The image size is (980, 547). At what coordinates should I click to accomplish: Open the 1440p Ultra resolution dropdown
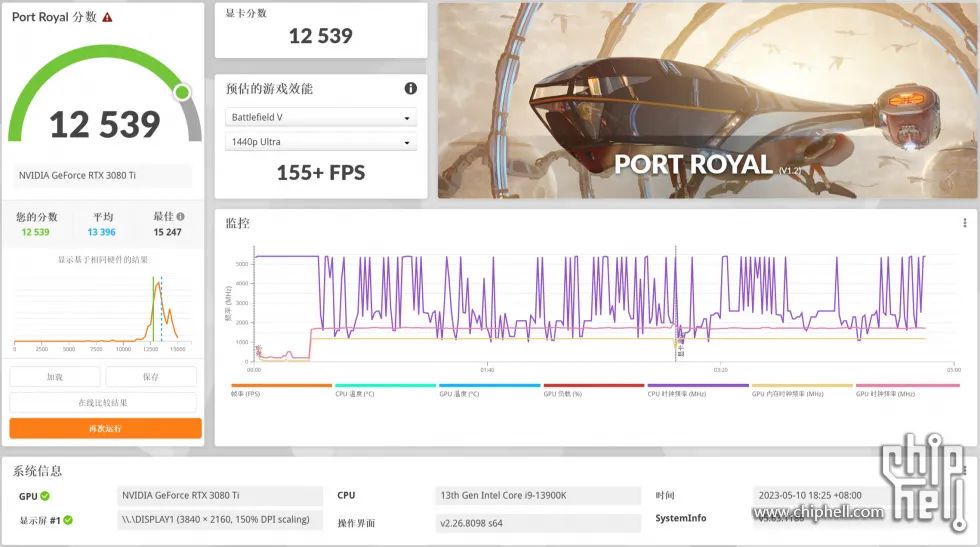321,142
